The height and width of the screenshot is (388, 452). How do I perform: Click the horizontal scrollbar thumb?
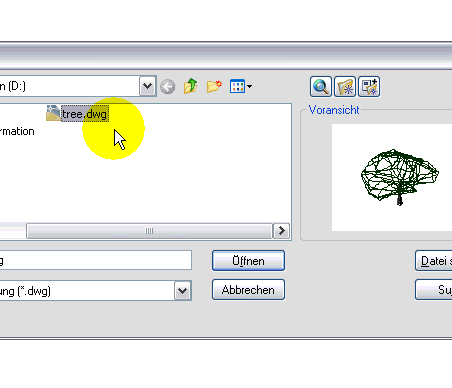[149, 231]
